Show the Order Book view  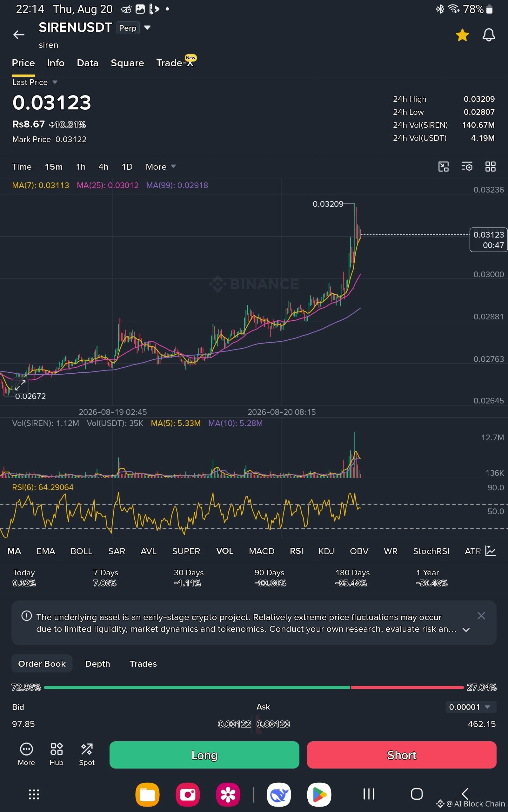click(42, 663)
